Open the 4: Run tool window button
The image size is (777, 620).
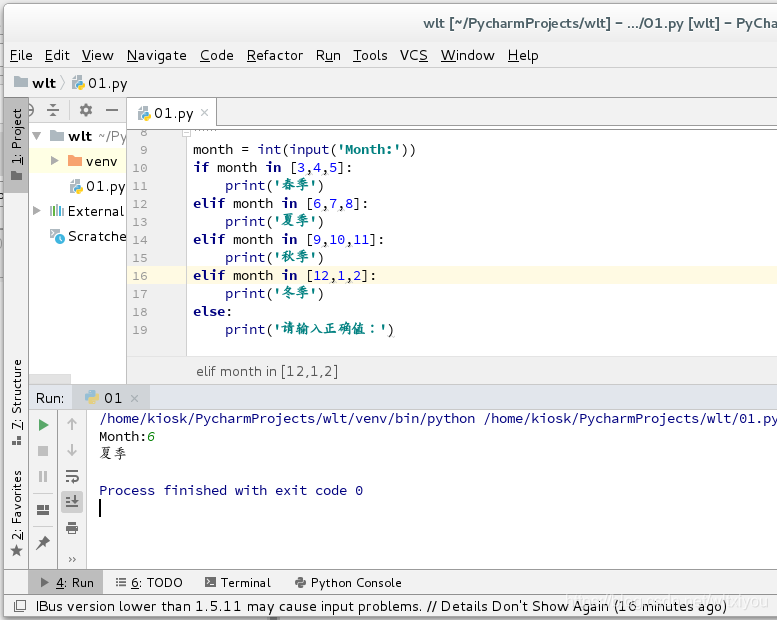coord(66,582)
